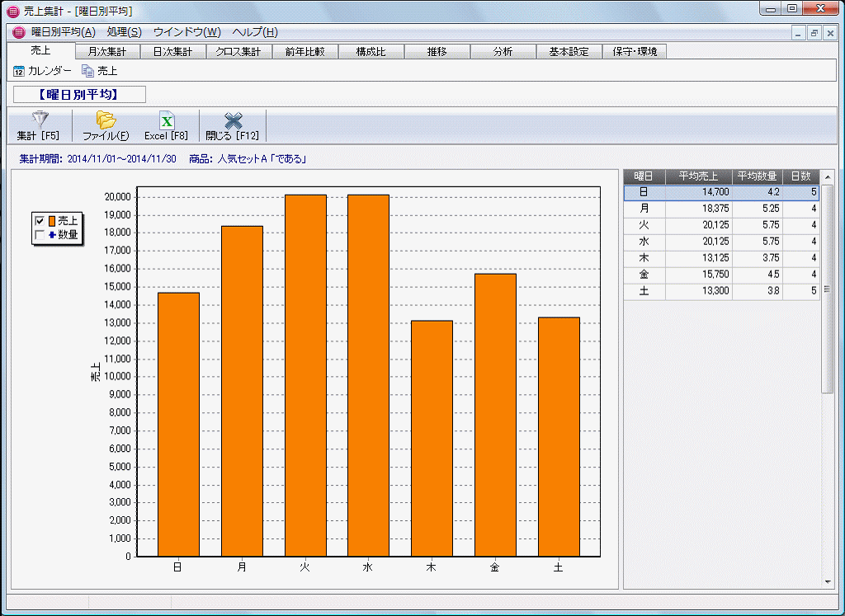Click the 3.75 average quantity cell
Viewport: 845px width, 616px height.
pos(758,258)
